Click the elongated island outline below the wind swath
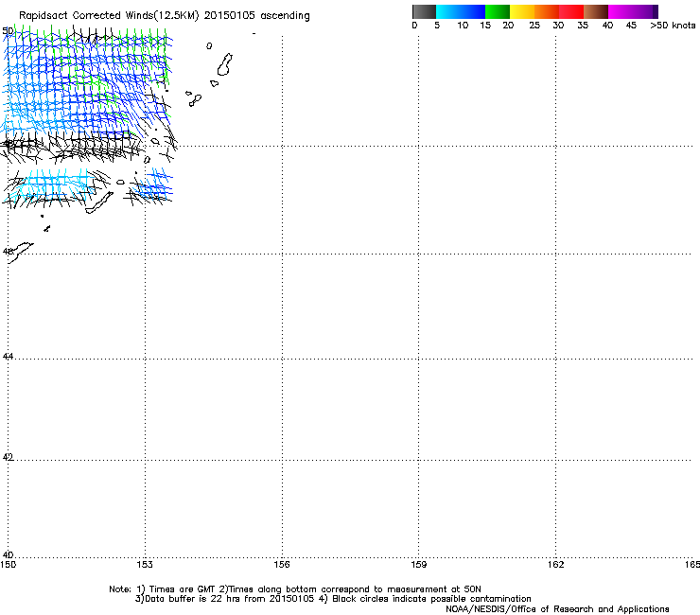Viewport: 700px width, 615px height. 99,203
